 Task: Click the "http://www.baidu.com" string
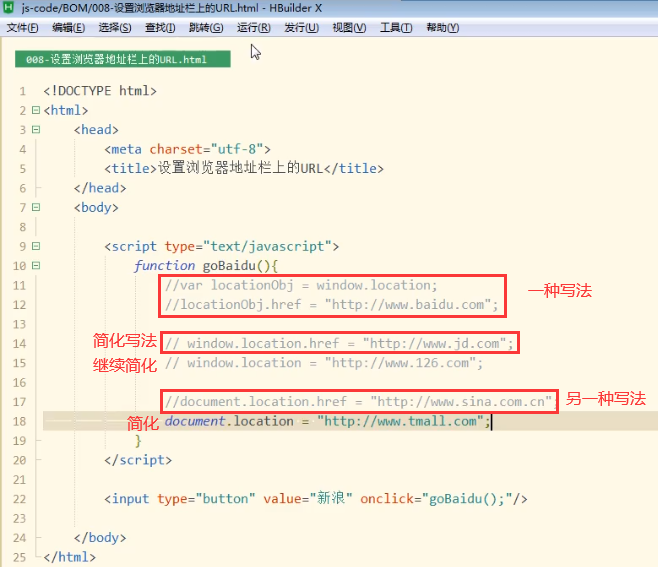408,305
